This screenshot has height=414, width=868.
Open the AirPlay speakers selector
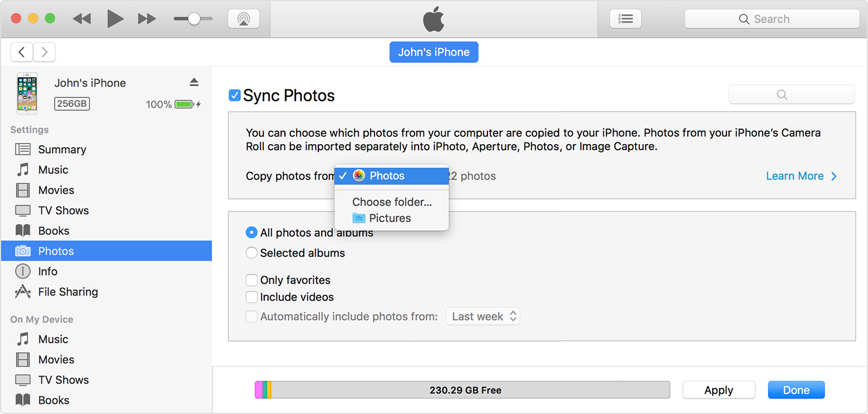(x=244, y=18)
